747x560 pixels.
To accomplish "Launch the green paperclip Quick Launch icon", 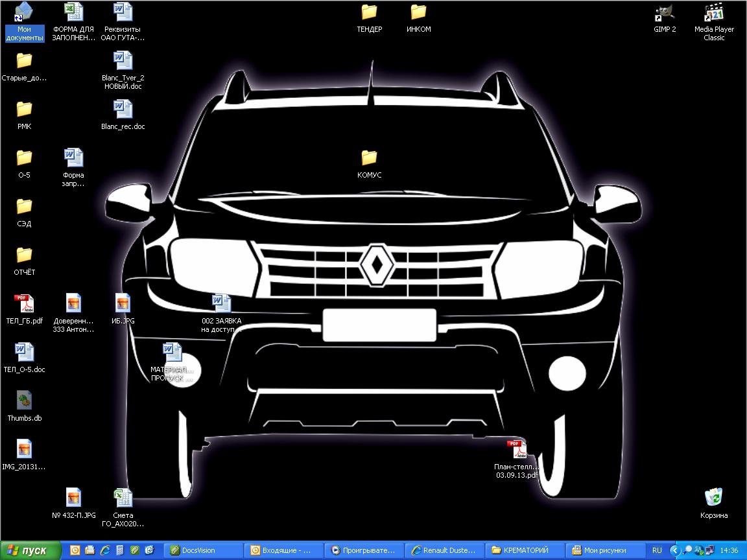I will (x=135, y=550).
